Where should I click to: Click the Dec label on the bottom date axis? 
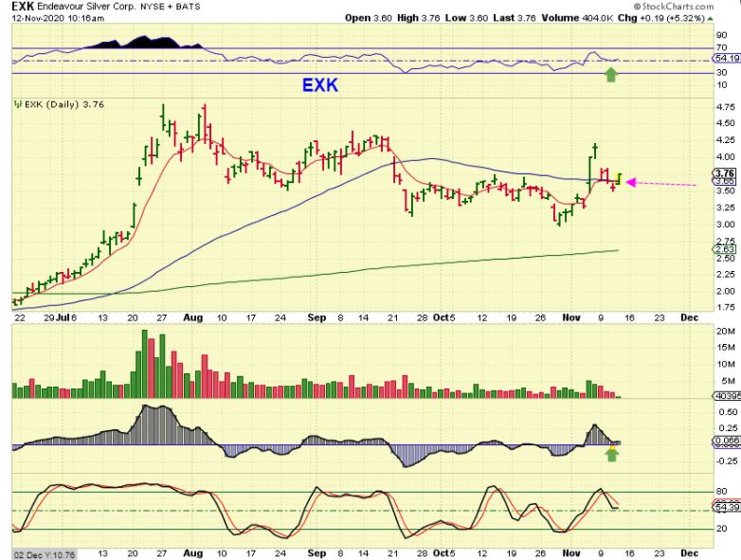click(x=690, y=553)
